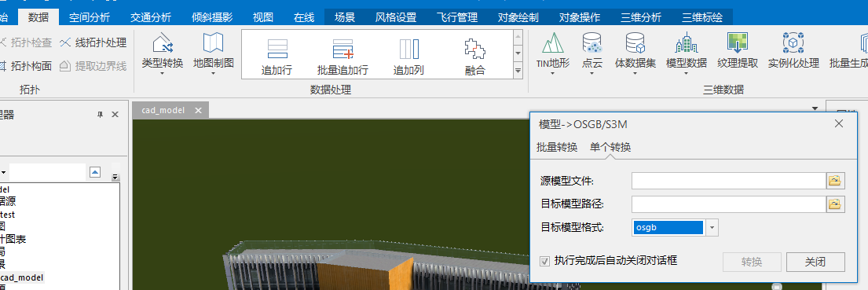Click the 线拓扑处理 button
The height and width of the screenshot is (290, 868).
(x=93, y=42)
